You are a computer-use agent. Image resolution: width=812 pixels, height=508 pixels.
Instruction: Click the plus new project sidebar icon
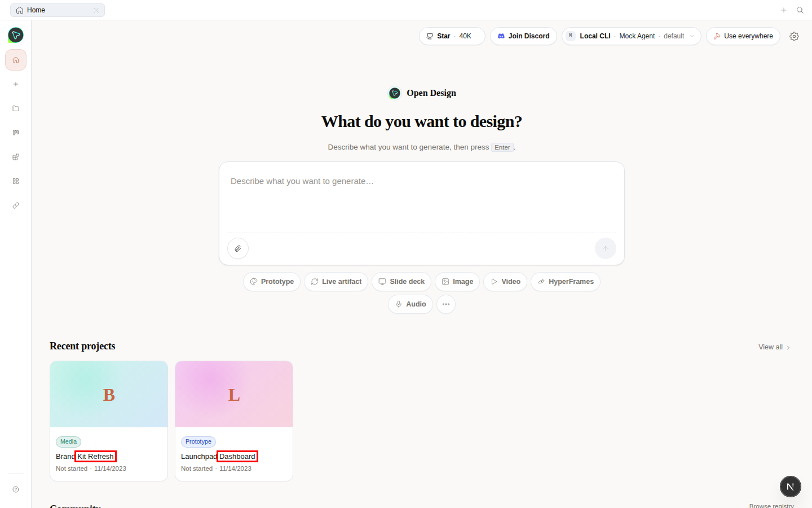[x=16, y=84]
